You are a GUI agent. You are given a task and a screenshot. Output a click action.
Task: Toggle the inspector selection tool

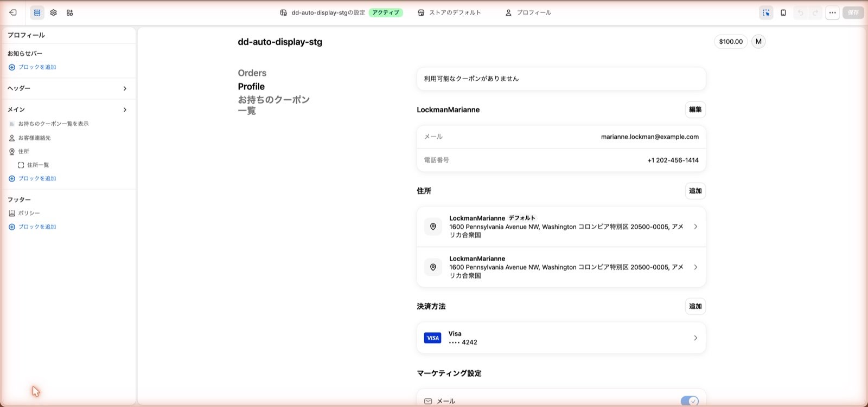pyautogui.click(x=766, y=12)
